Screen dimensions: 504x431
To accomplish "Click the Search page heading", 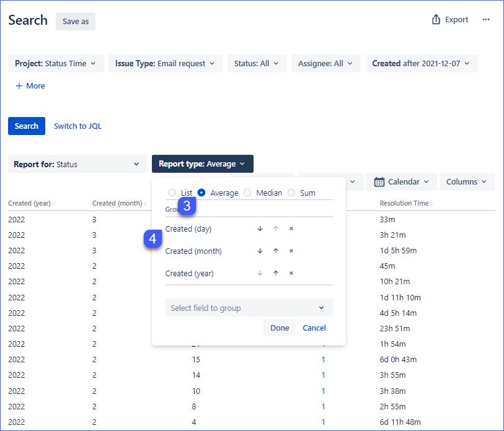I will [28, 20].
